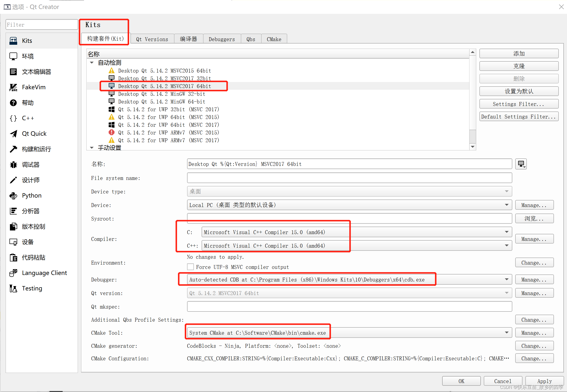
Task: Open the 代码粘贴 code pasting category
Action: pyautogui.click(x=42, y=257)
